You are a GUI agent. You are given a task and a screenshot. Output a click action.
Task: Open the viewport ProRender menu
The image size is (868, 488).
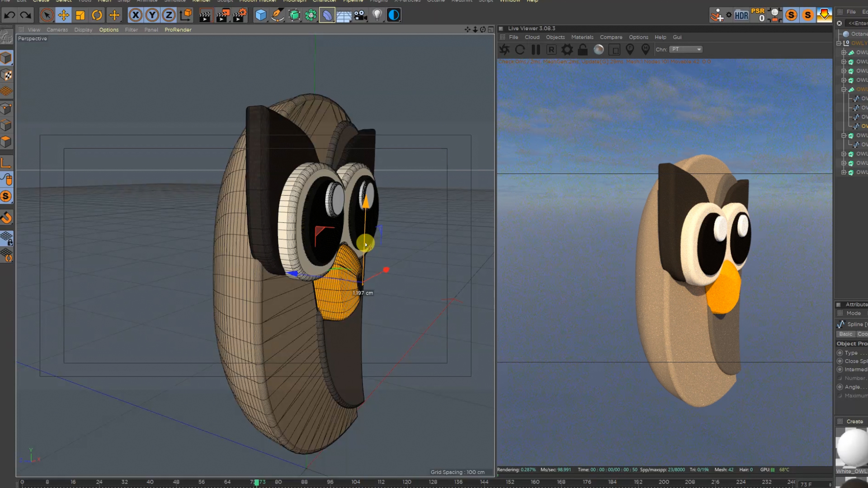tap(178, 30)
